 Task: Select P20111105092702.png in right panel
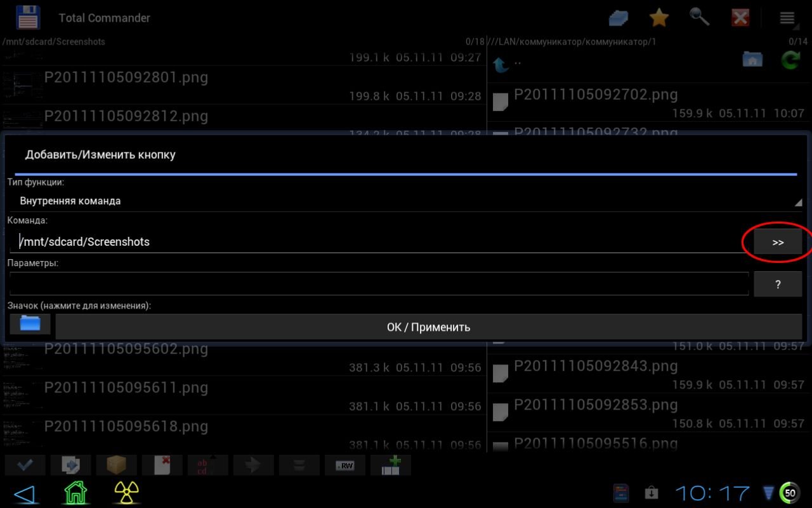[x=650, y=102]
